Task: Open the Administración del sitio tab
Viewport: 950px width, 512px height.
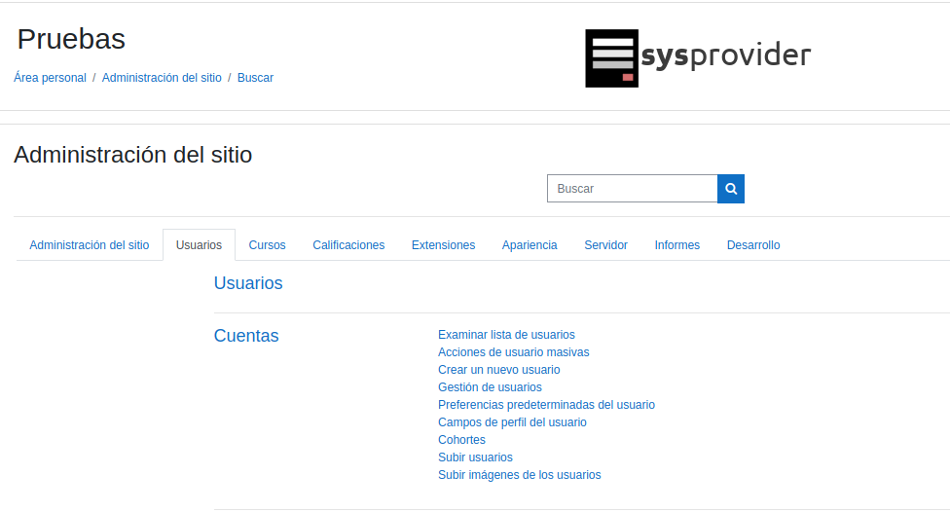Action: 89,245
